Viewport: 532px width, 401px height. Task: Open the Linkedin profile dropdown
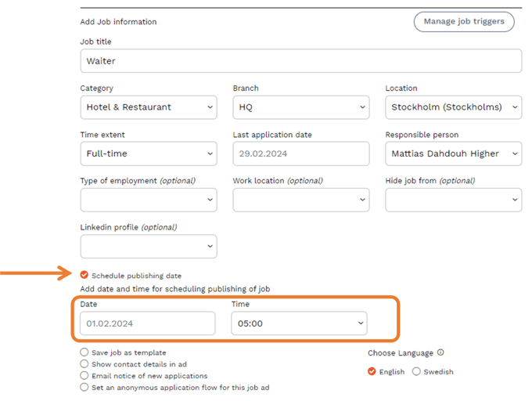pyautogui.click(x=149, y=246)
